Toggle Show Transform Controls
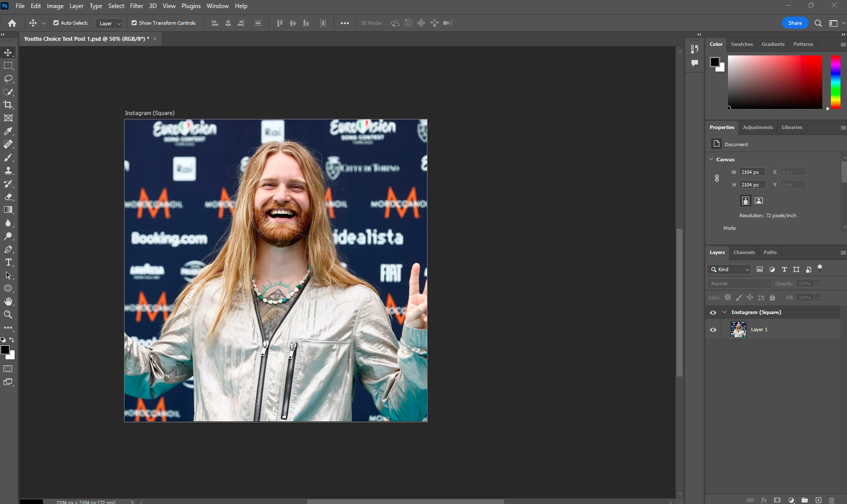 click(x=134, y=23)
